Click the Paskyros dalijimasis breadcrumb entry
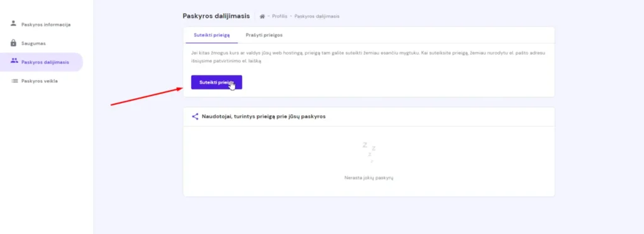The image size is (644, 234). coord(317,16)
